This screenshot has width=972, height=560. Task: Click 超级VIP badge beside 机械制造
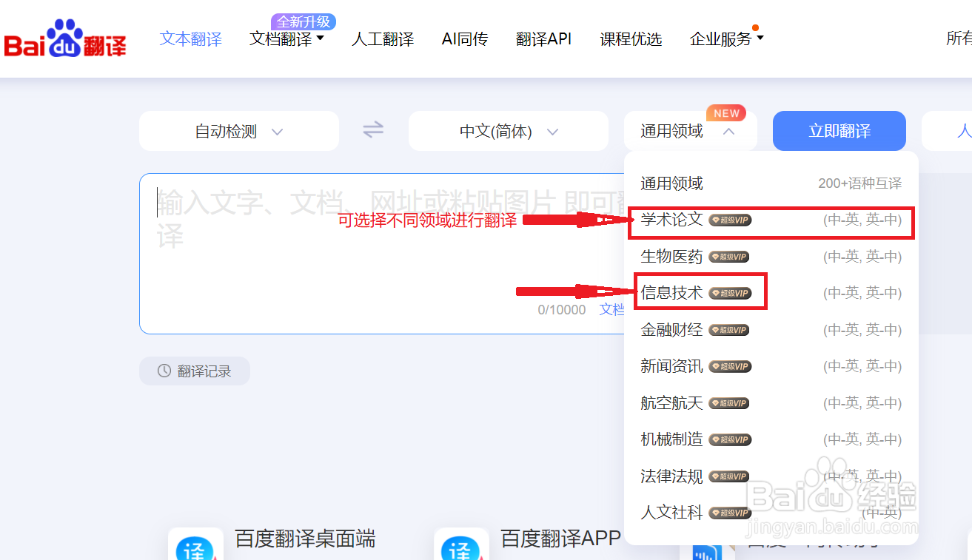pyautogui.click(x=730, y=439)
